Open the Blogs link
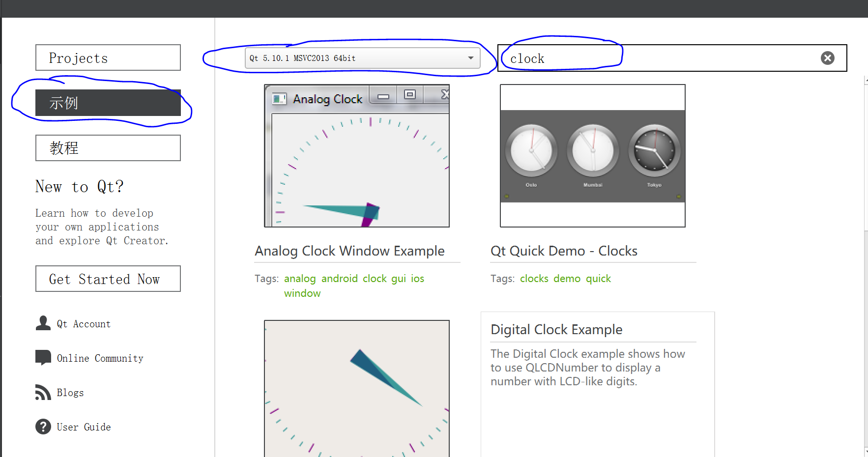 (x=70, y=393)
